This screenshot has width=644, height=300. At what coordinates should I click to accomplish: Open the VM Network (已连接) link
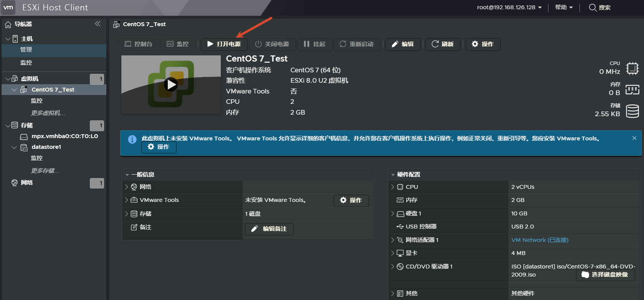coord(540,240)
